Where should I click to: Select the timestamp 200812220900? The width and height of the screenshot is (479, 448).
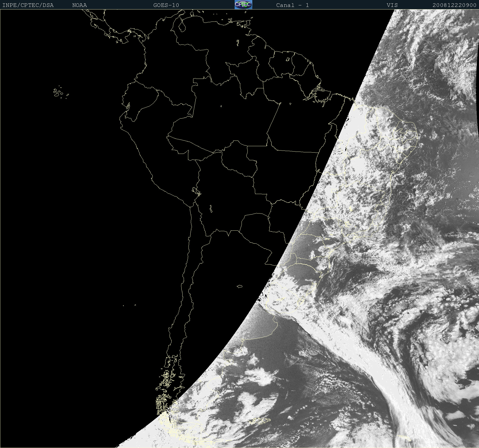tap(454, 5)
